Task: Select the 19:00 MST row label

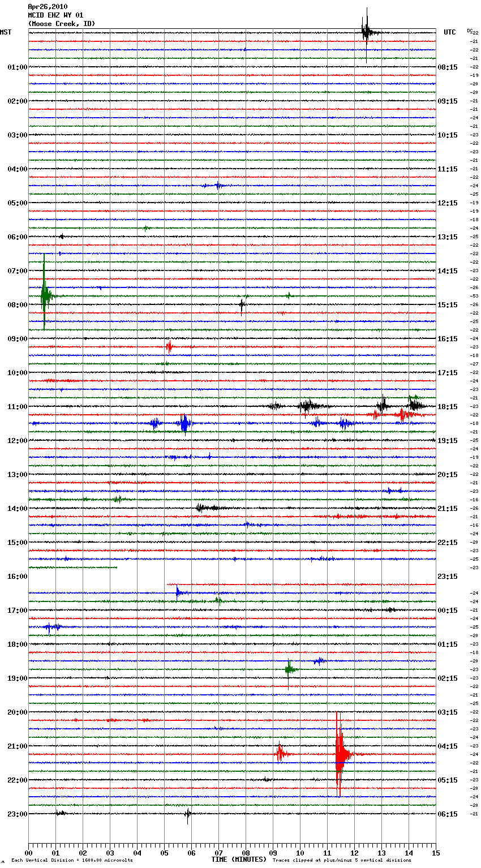Action: point(17,678)
